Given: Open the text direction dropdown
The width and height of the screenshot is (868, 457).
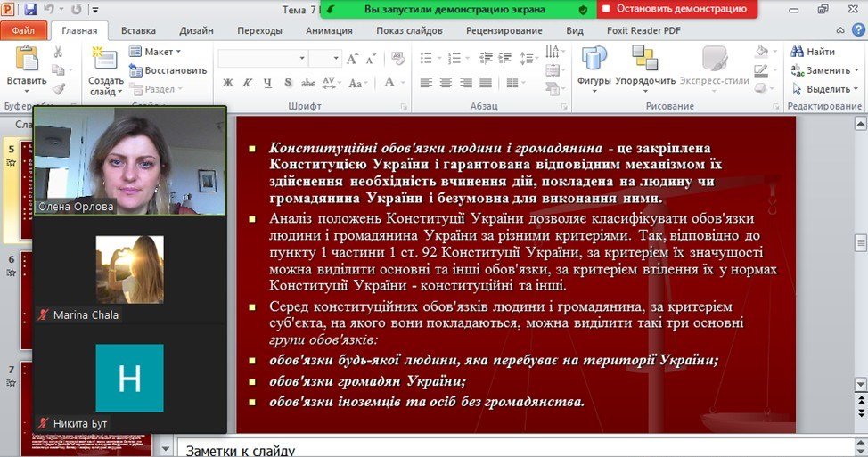Looking at the screenshot, I should click(553, 52).
